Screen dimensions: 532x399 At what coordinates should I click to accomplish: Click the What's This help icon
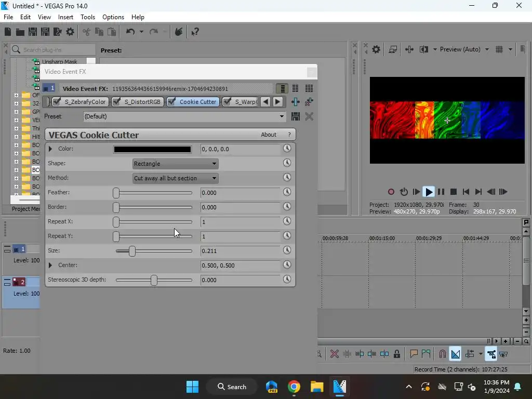tap(195, 32)
